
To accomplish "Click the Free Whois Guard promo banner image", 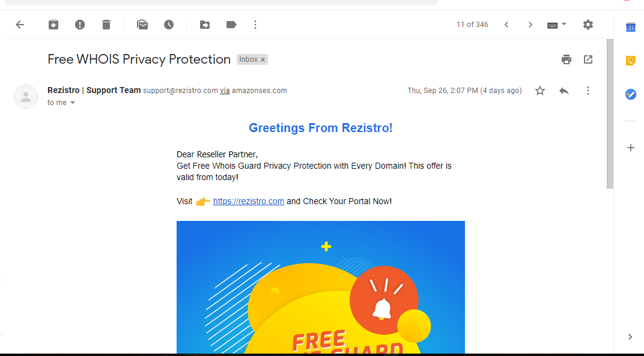I will tap(320, 287).
